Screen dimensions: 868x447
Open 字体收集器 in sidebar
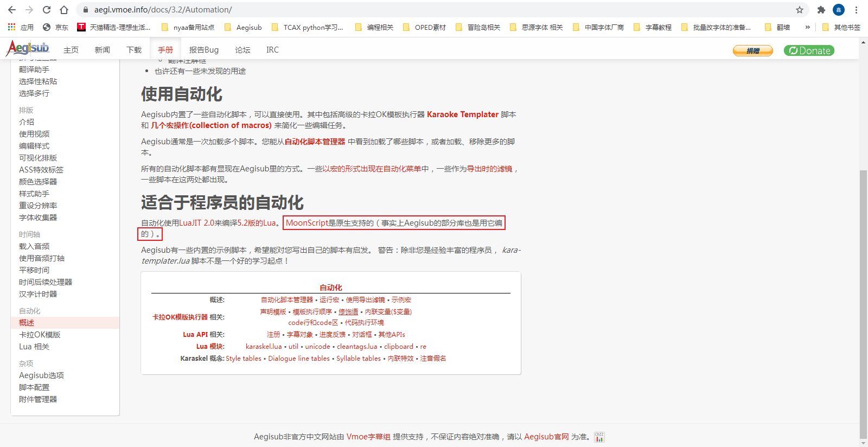click(38, 218)
